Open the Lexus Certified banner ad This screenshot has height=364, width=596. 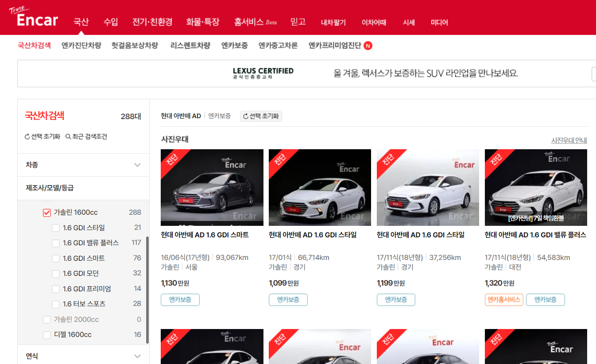point(306,74)
